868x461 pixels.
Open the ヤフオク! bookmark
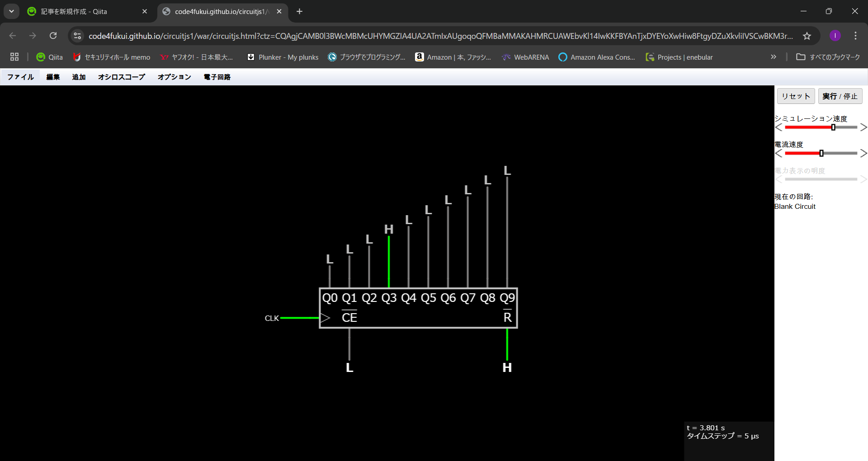(197, 57)
